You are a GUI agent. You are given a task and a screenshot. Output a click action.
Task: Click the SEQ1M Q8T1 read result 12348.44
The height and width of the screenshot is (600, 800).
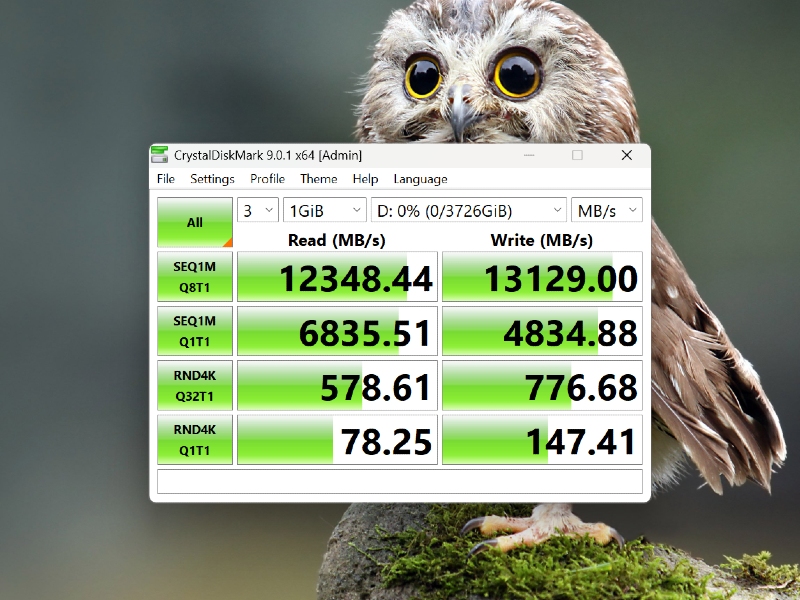338,277
